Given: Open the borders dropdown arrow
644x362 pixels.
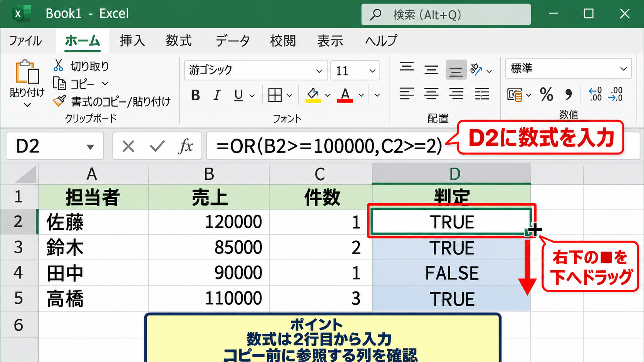Looking at the screenshot, I should pos(290,96).
